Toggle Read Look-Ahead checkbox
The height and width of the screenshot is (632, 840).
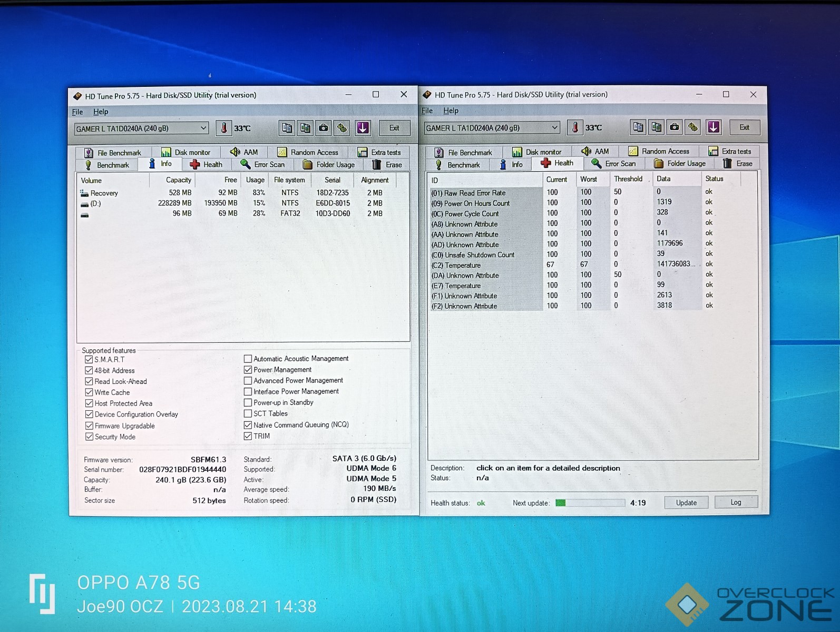[89, 381]
